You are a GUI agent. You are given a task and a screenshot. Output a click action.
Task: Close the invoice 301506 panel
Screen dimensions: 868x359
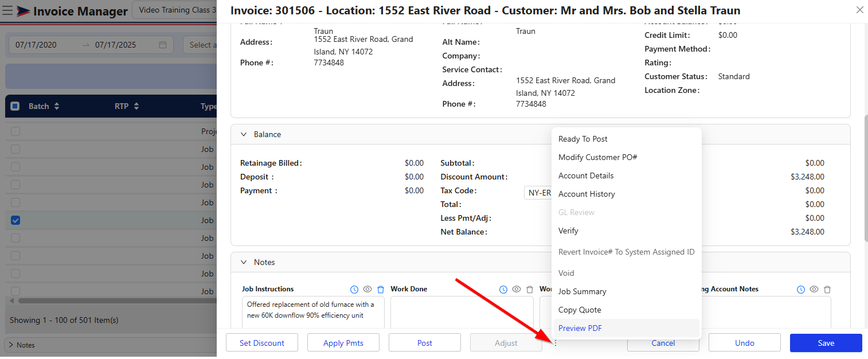[859, 10]
